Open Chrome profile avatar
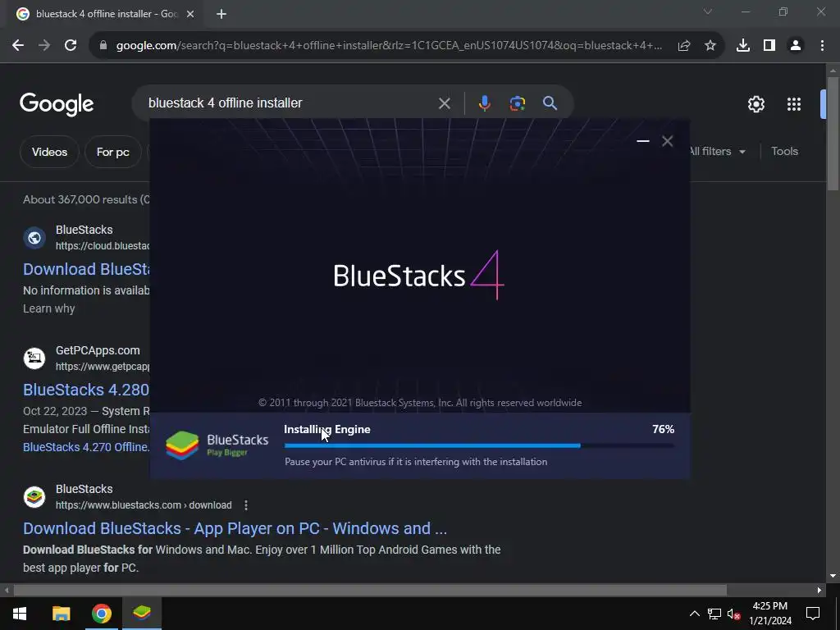 796,46
